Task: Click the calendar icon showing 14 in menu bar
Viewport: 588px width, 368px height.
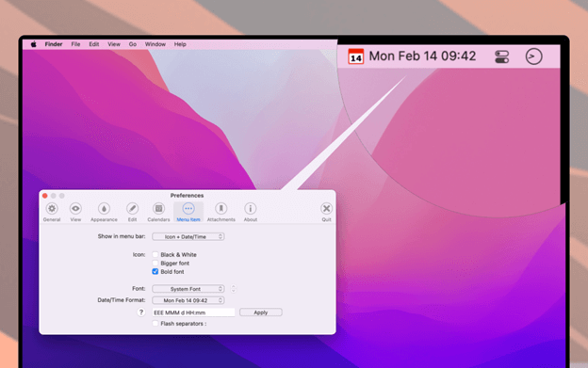Action: 355,56
